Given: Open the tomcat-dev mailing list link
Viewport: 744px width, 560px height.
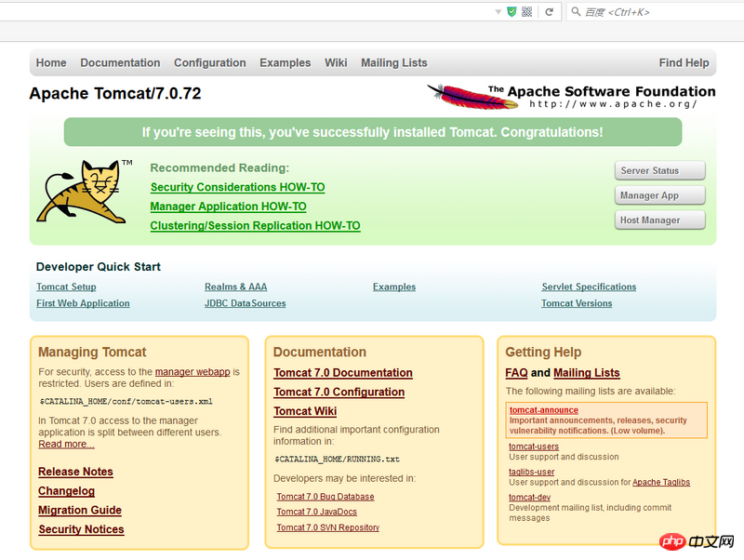Looking at the screenshot, I should click(529, 498).
